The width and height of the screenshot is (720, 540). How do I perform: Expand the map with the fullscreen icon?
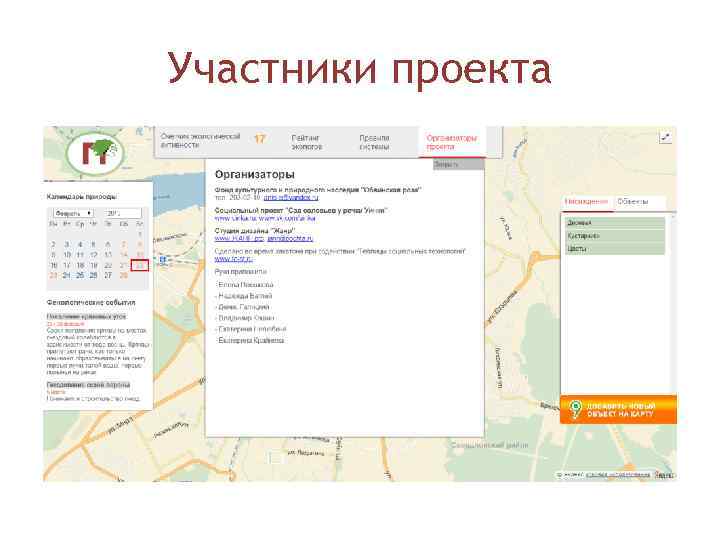(665, 137)
